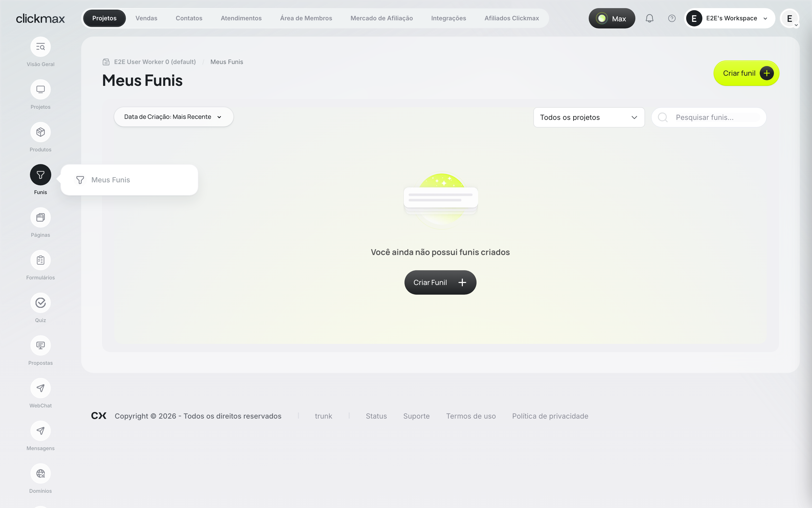Open Data de Criação sort dropdown
The width and height of the screenshot is (812, 508).
[x=174, y=117]
